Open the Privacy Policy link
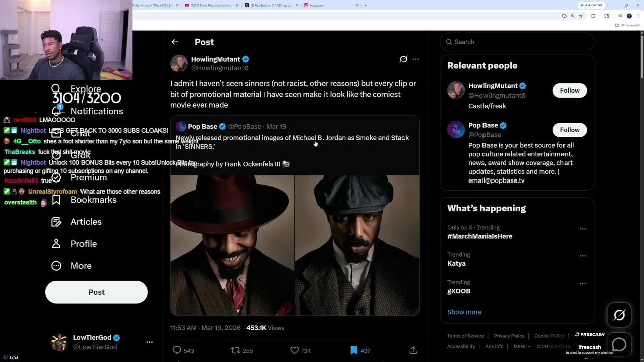This screenshot has width=644, height=362. click(509, 336)
